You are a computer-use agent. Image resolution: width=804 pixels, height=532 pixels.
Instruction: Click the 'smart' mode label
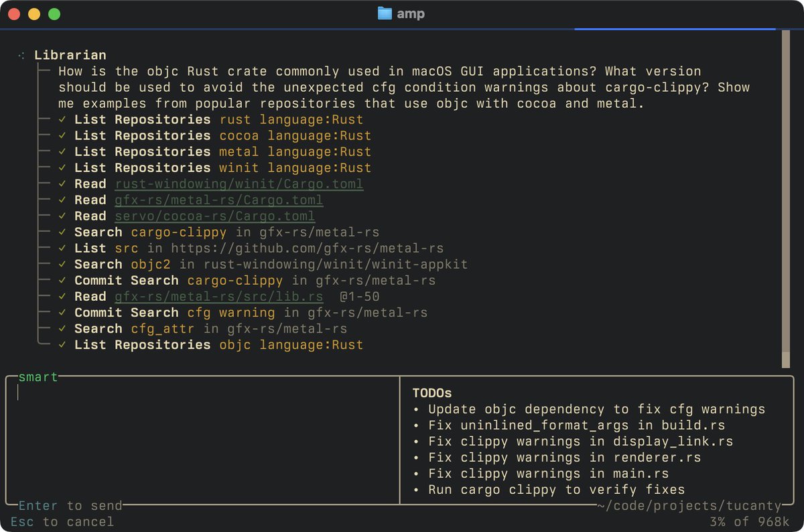(x=38, y=377)
